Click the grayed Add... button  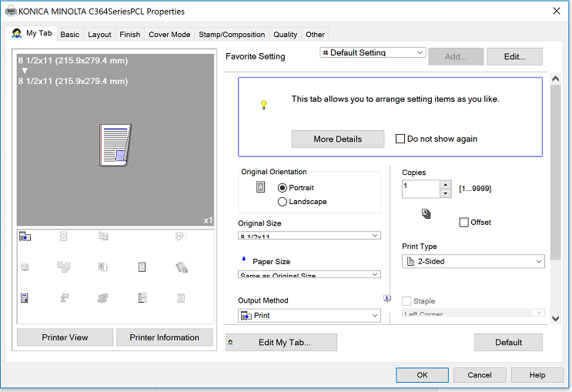(456, 56)
